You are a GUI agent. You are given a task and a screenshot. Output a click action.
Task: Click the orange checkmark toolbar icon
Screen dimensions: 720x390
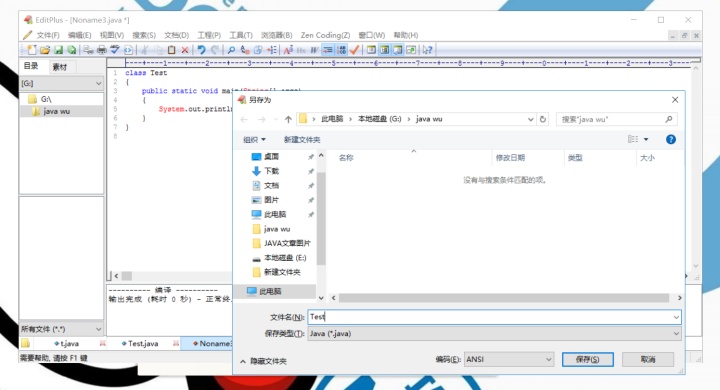point(354,50)
